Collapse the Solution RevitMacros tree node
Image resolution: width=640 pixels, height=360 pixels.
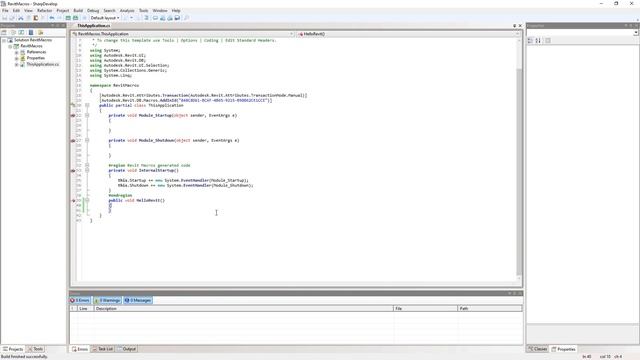4,40
